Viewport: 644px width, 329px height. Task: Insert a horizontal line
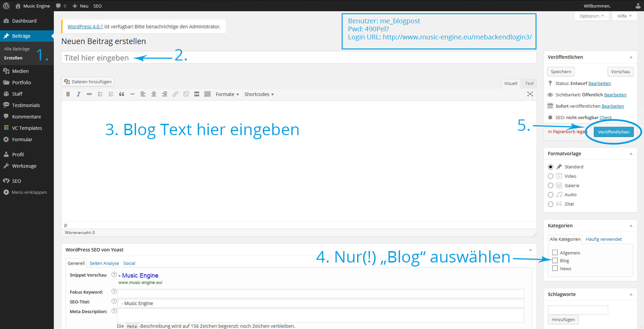[x=132, y=94]
